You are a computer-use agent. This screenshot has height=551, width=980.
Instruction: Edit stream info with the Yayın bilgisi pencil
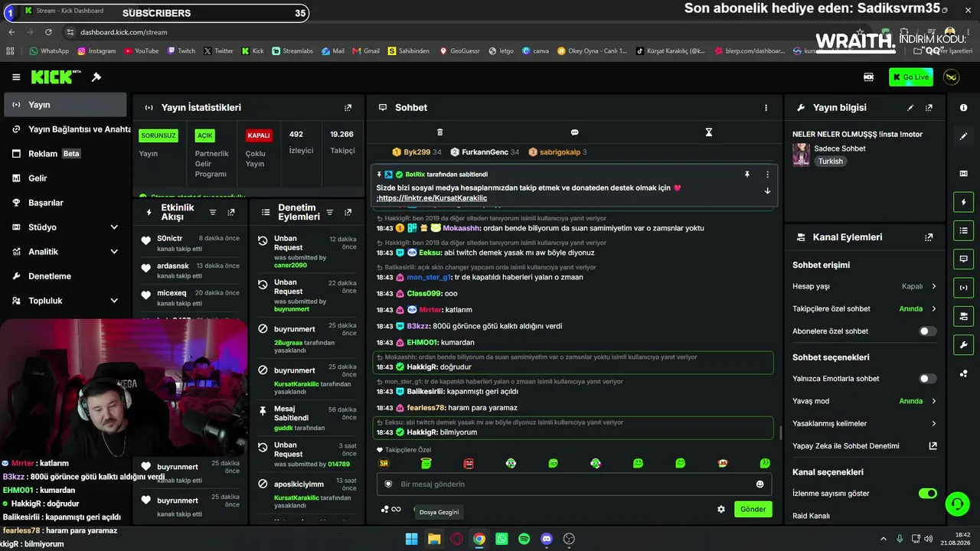pyautogui.click(x=910, y=108)
